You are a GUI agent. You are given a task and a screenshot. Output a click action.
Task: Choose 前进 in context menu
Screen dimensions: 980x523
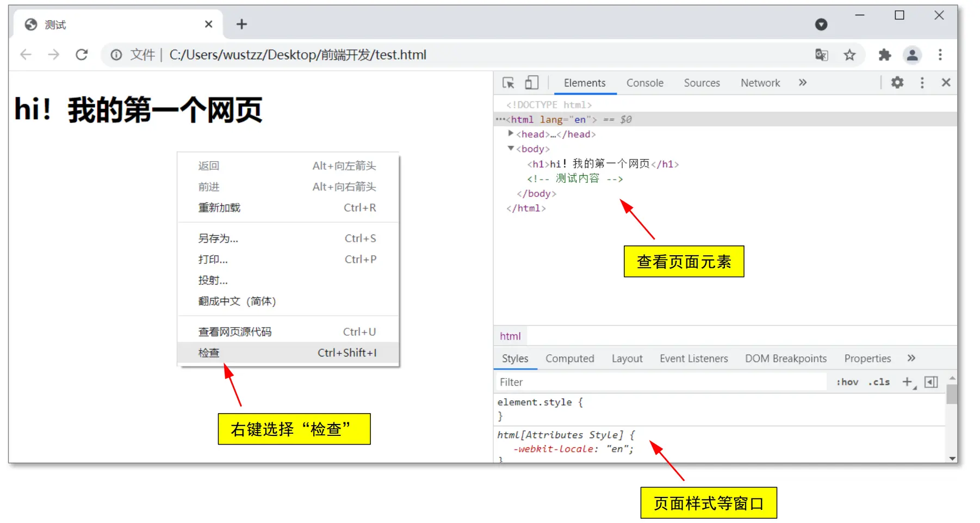[288, 187]
